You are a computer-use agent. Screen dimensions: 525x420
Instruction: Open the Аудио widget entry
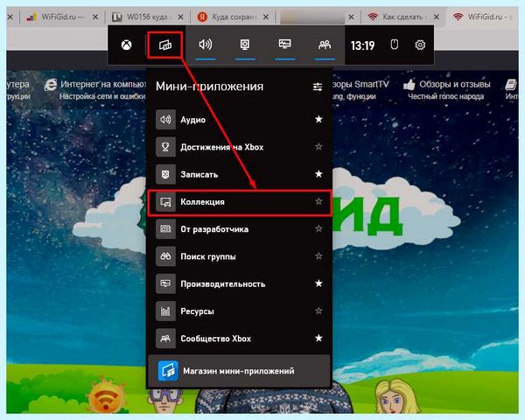coord(239,120)
